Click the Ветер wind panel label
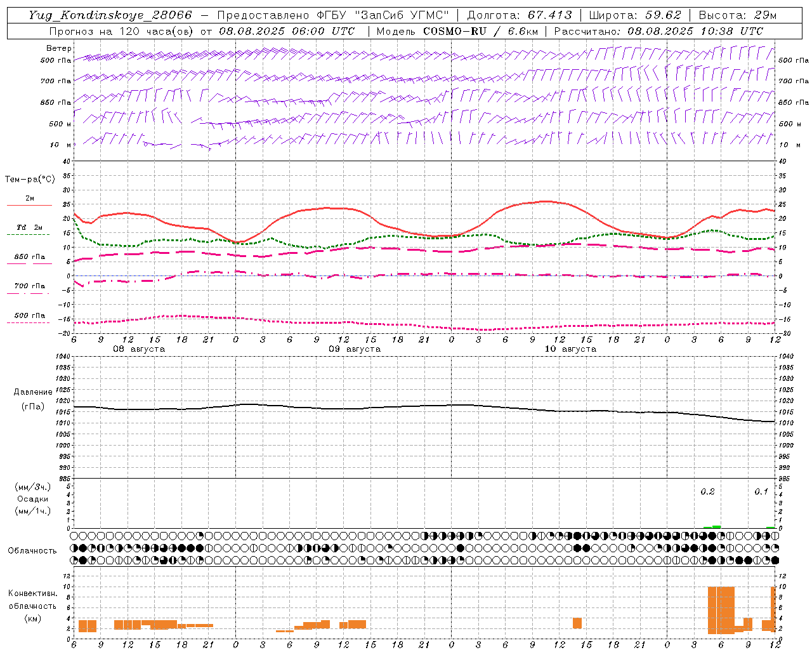This screenshot has width=812, height=650. click(x=59, y=49)
